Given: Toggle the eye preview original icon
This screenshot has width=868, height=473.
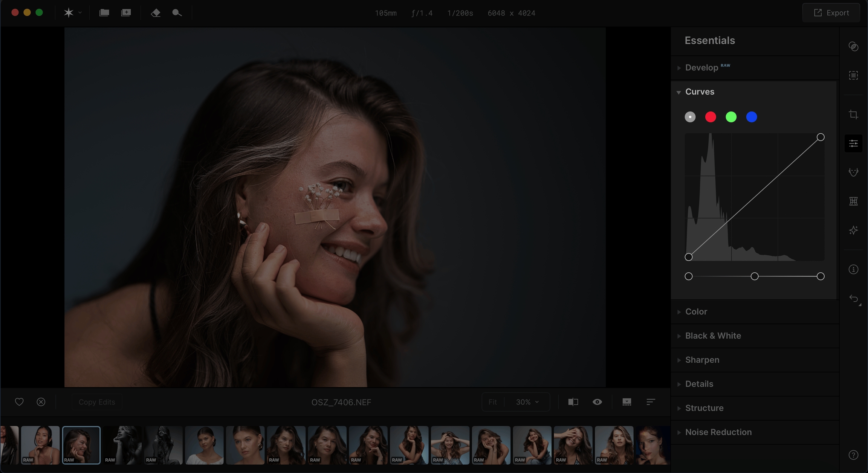Looking at the screenshot, I should 597,402.
